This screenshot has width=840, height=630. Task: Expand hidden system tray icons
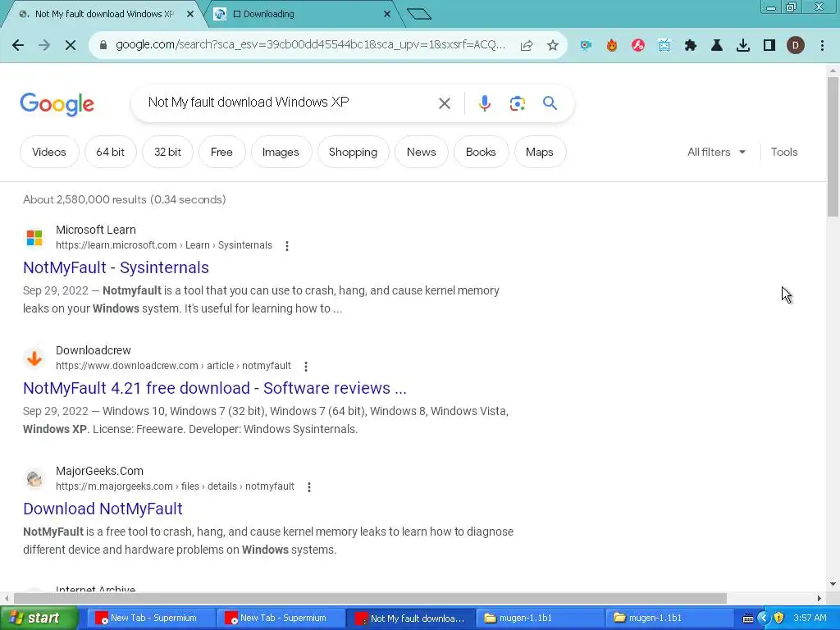coord(764,619)
